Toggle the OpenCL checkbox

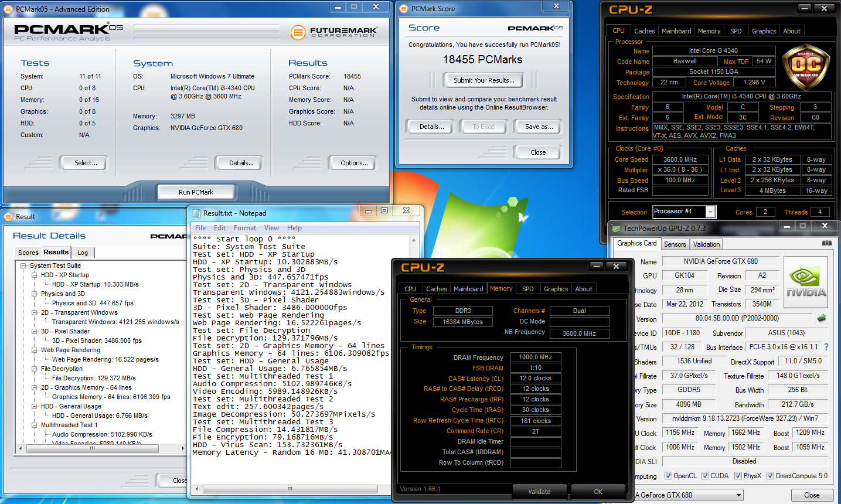pyautogui.click(x=669, y=475)
